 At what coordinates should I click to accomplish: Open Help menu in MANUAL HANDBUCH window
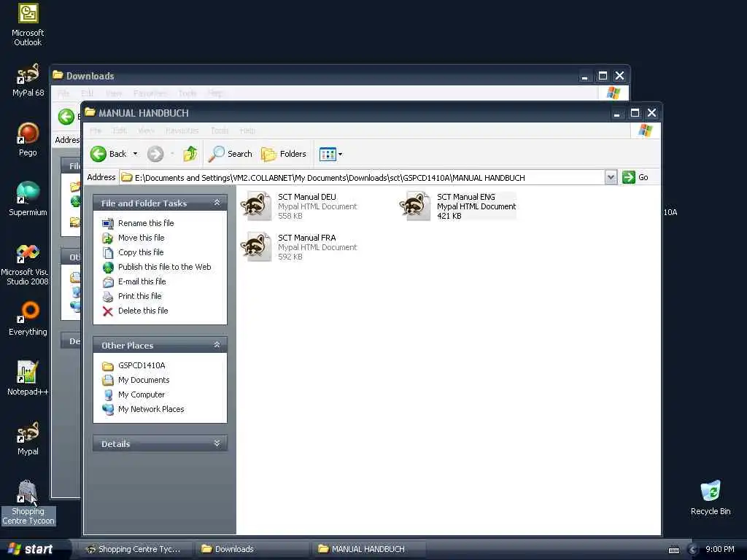pos(247,131)
